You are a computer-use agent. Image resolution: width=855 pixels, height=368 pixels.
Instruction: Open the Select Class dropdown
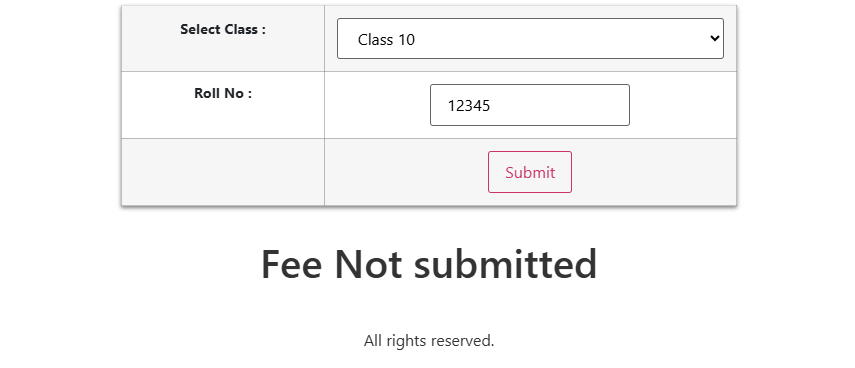pyautogui.click(x=530, y=39)
